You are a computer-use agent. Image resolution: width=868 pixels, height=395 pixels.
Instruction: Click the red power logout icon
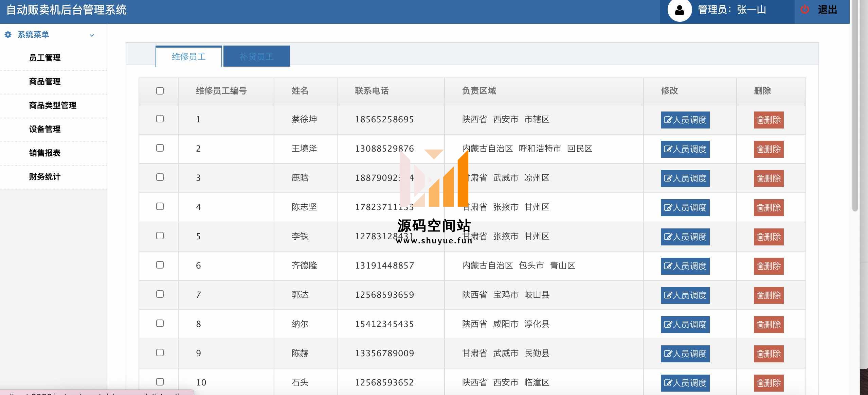coord(804,10)
